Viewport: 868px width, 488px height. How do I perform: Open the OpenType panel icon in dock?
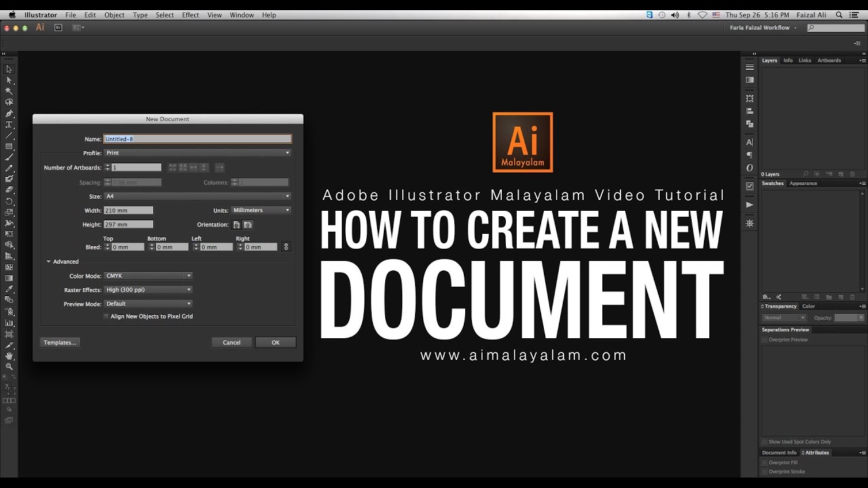[749, 167]
